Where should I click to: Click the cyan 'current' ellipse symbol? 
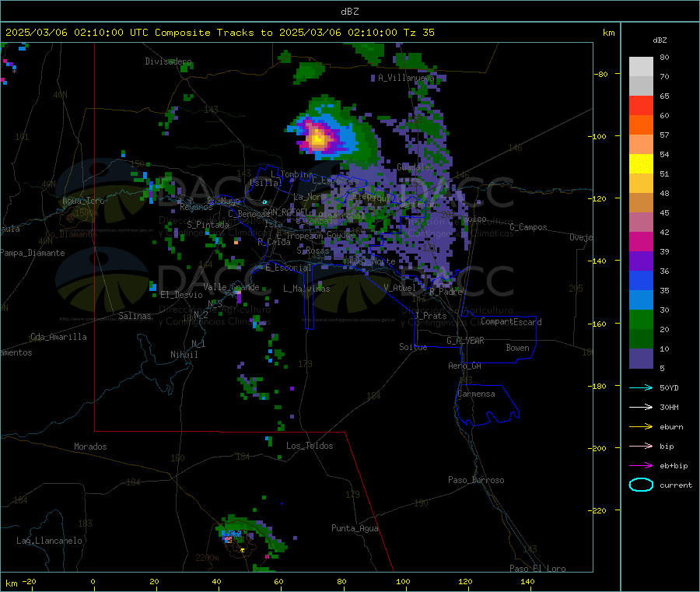[641, 485]
